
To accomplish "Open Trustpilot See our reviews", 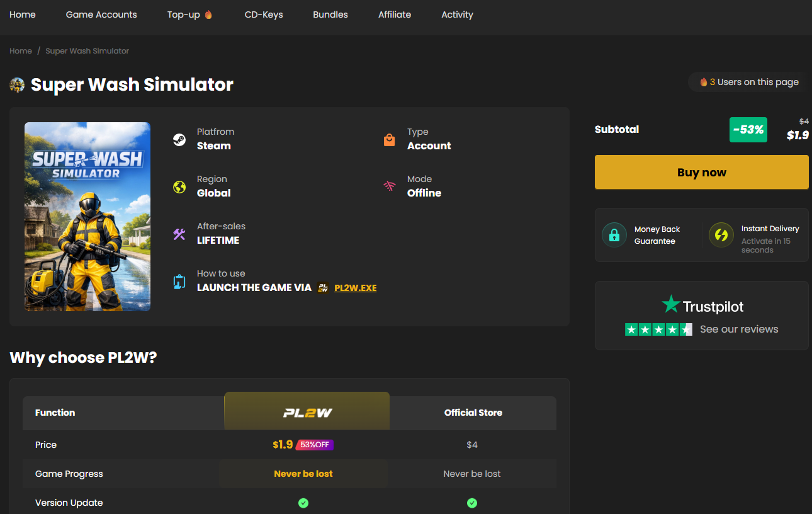I will pos(739,329).
